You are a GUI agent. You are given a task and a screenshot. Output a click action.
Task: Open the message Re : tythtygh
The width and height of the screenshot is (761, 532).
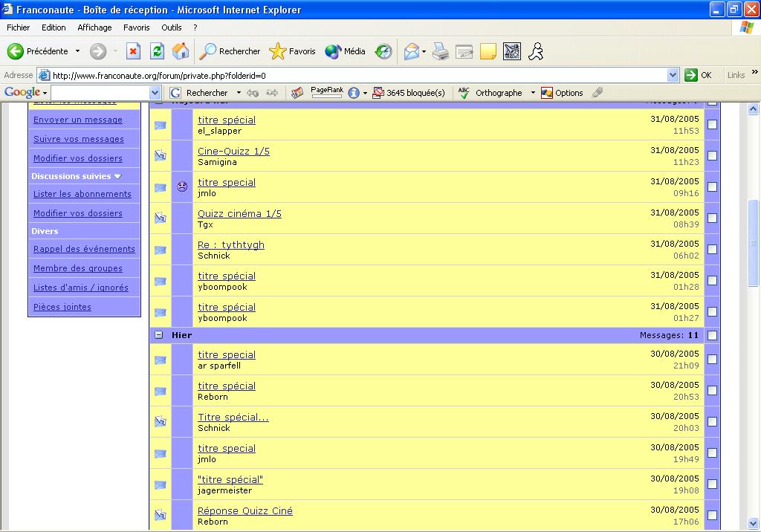click(x=231, y=244)
